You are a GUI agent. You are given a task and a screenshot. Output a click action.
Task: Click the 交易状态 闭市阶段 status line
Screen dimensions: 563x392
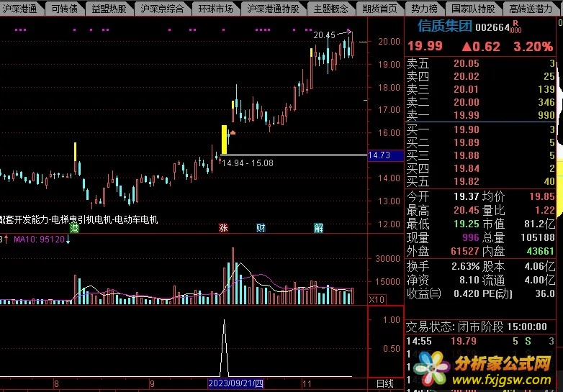point(477,327)
